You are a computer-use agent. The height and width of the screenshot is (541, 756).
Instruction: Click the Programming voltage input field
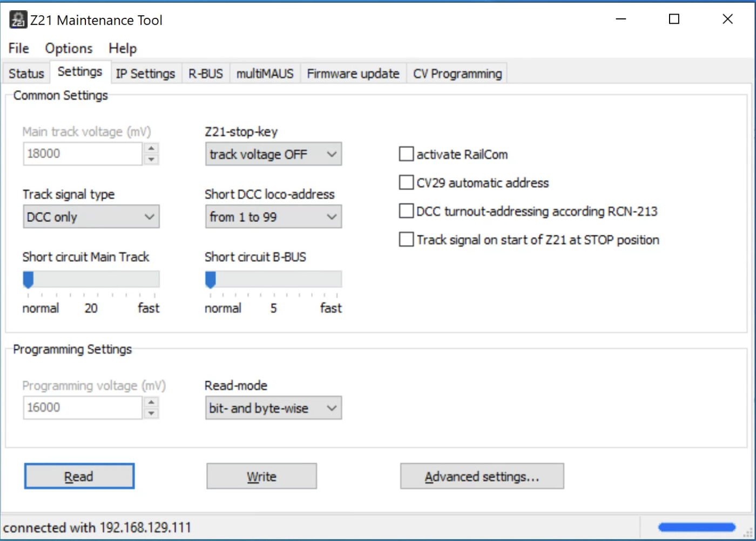pos(83,408)
